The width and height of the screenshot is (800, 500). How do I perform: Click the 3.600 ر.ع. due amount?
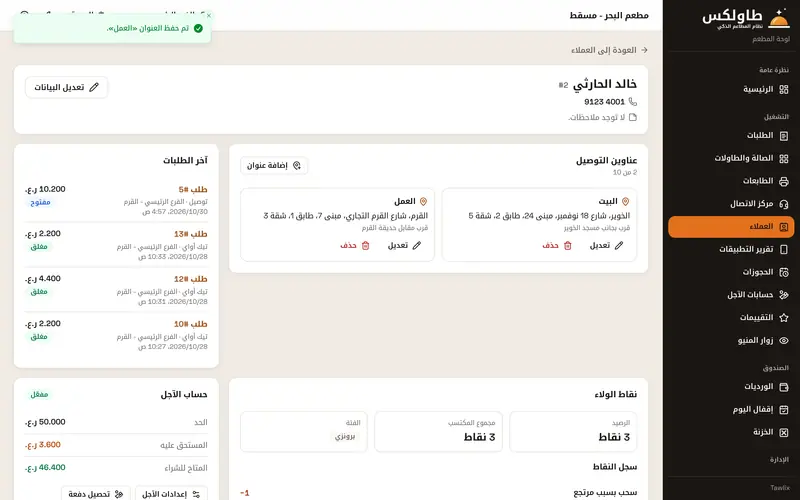point(43,445)
